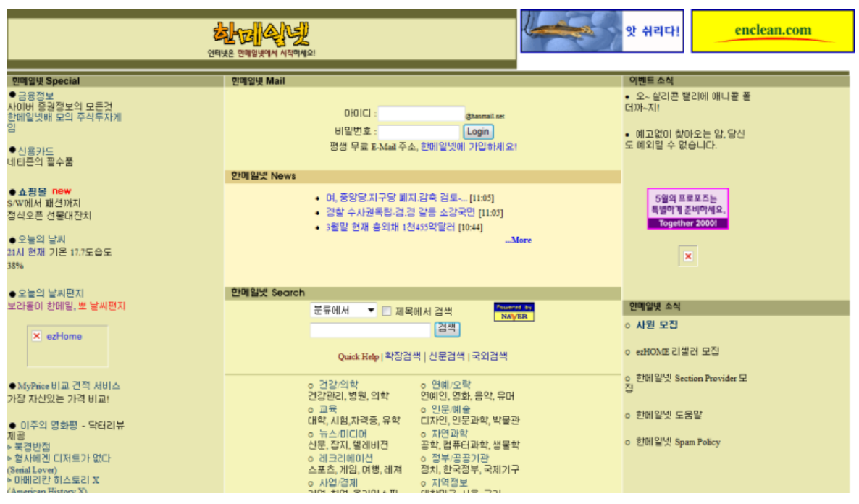Open the 확장검색 link

tap(403, 356)
